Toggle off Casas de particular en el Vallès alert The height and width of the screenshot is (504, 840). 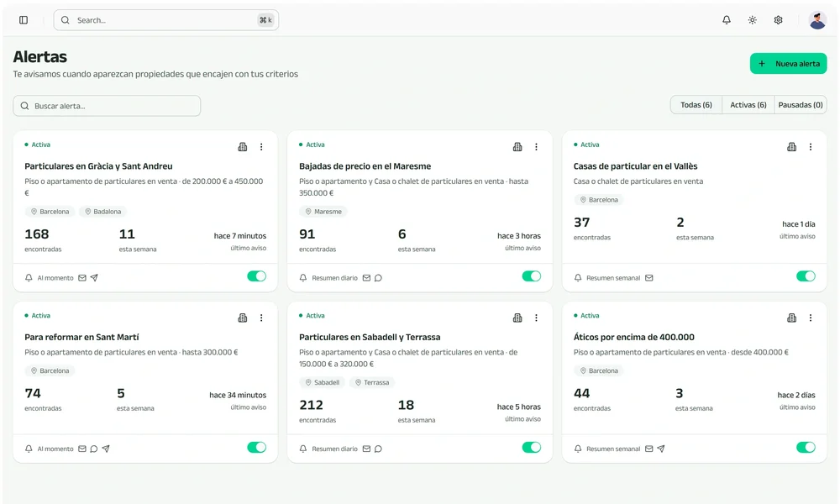(806, 276)
